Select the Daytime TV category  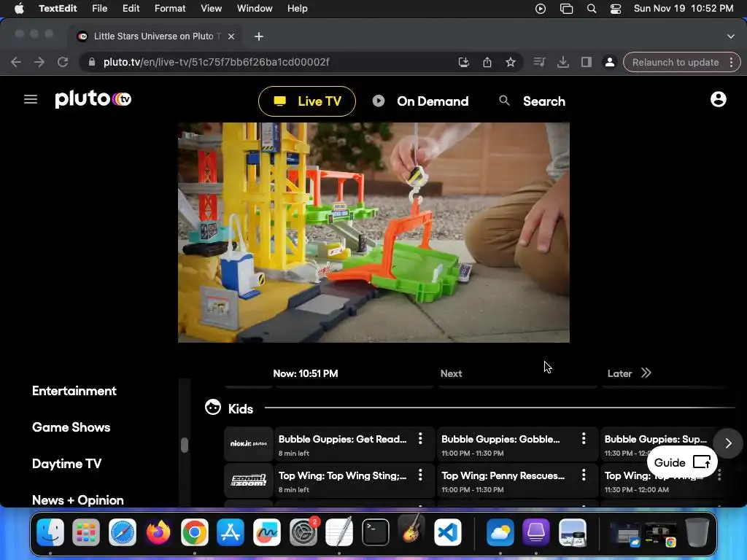point(66,463)
